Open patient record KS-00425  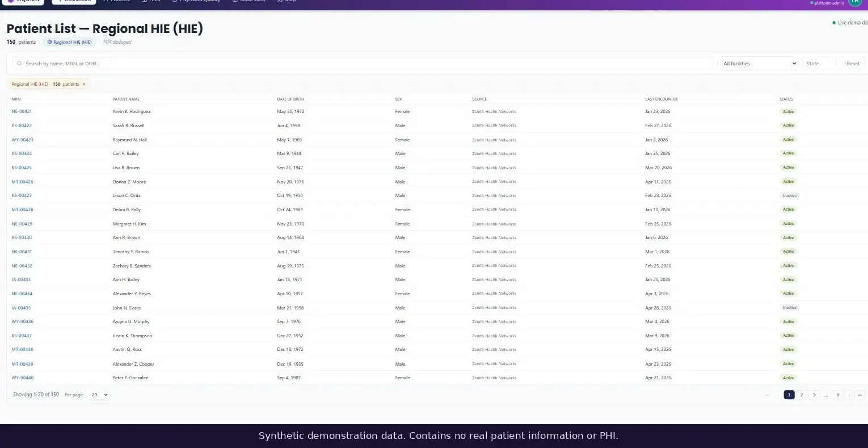(22, 168)
